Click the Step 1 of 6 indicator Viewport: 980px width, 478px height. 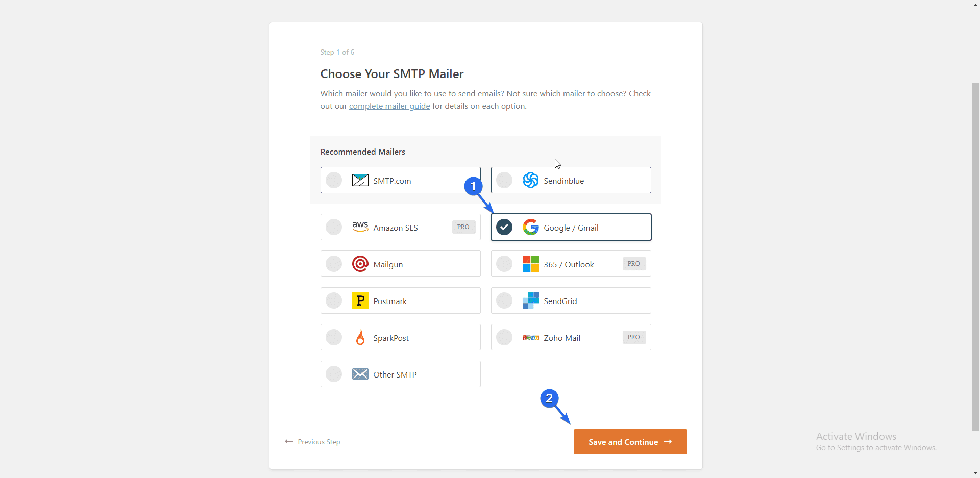click(337, 52)
